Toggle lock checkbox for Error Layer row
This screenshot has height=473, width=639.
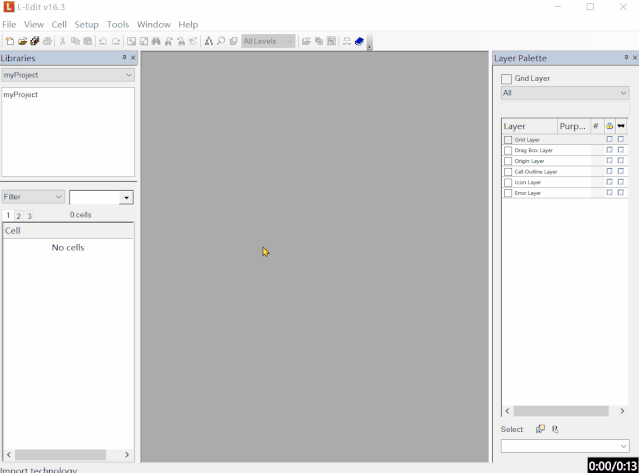[609, 193]
